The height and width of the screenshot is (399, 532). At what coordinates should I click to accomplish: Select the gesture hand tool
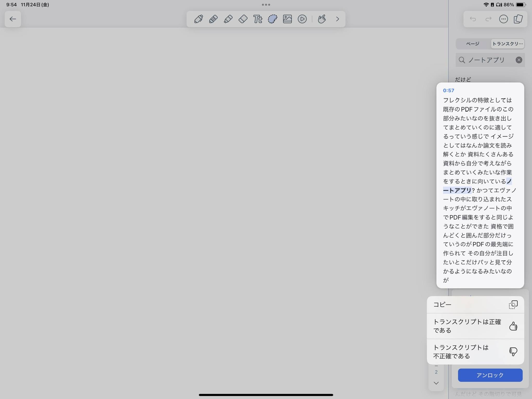coord(322,19)
